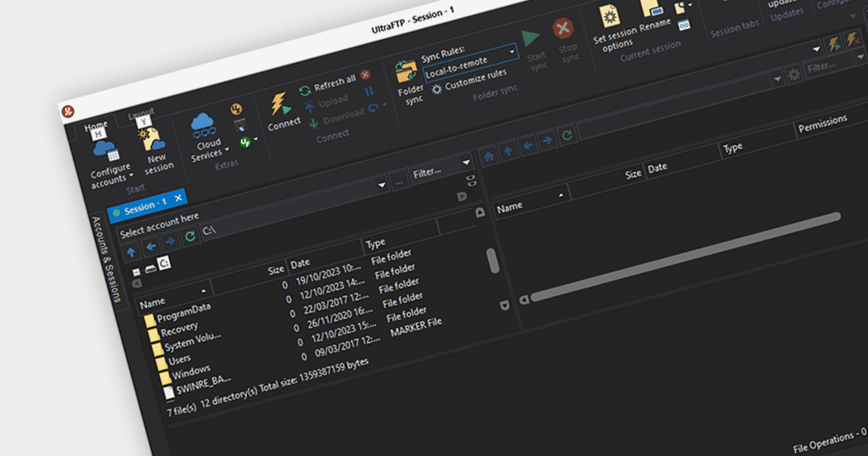Click the local pane vertical scrollbar thumb
Viewport: 868px width, 456px height.
pos(493,261)
